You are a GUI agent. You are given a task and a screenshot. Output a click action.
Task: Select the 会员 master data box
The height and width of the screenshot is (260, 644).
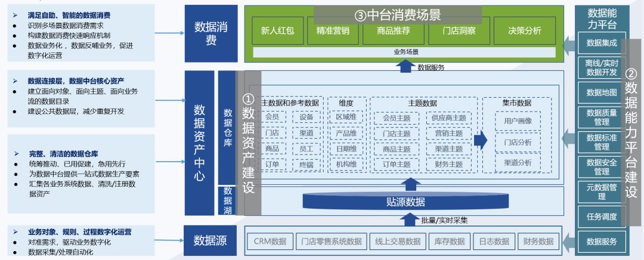(272, 117)
